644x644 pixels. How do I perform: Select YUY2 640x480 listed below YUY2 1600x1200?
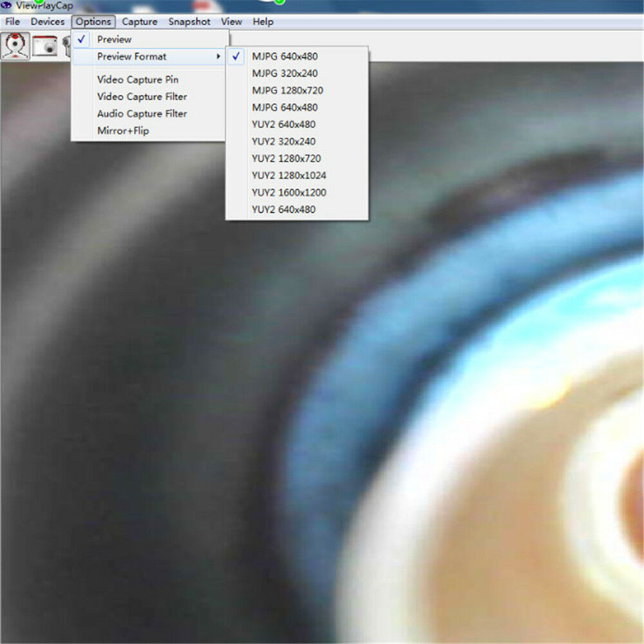pyautogui.click(x=297, y=209)
